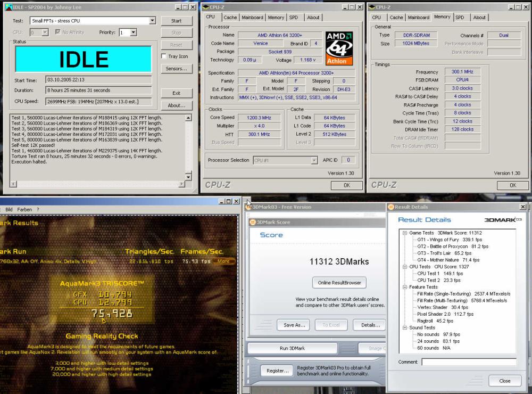Switch to Mainboard tab in first CPU-Z

point(252,18)
